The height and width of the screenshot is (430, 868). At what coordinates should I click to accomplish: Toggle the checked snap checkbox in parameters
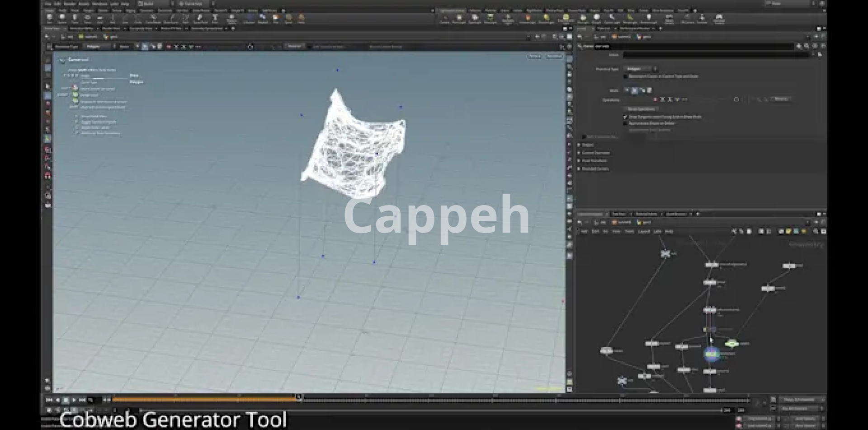(626, 117)
